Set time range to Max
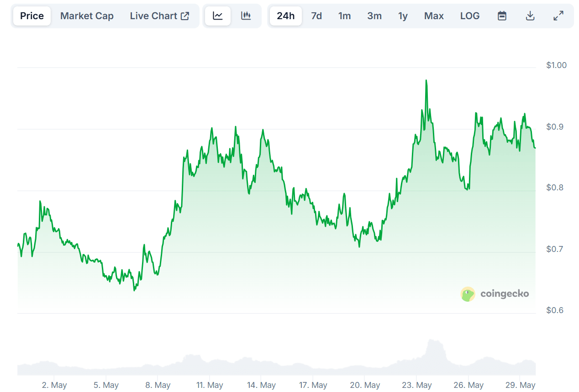Viewport: 579px width, 392px height. point(434,16)
